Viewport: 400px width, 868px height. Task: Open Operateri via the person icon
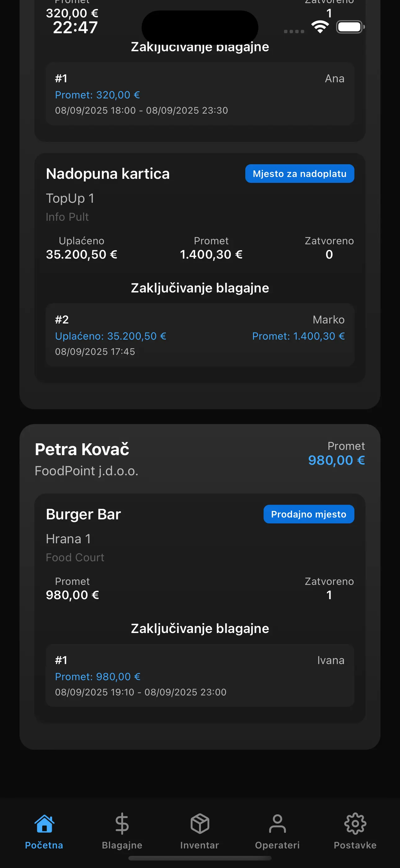pyautogui.click(x=277, y=824)
